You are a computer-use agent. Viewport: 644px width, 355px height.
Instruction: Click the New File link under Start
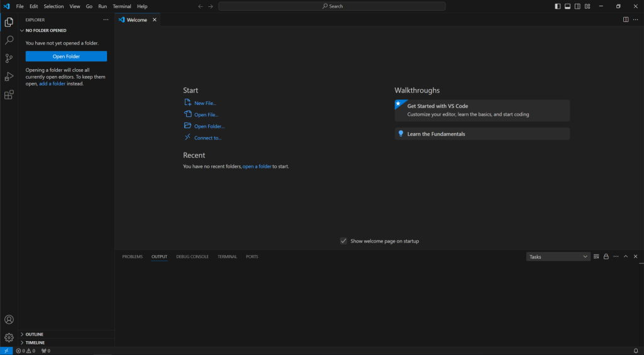pyautogui.click(x=205, y=103)
